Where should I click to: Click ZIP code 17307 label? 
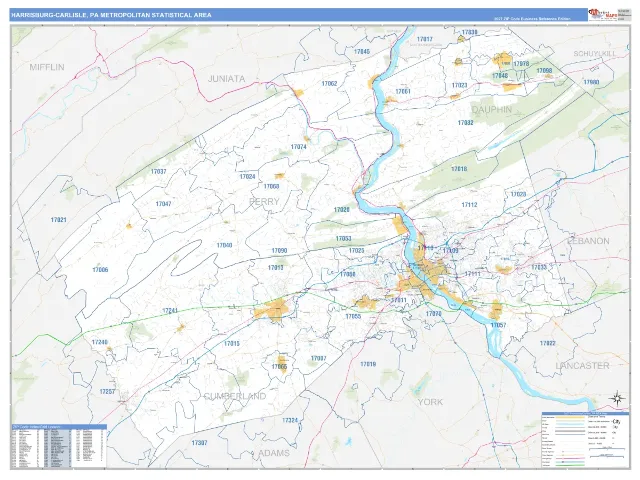[x=200, y=443]
